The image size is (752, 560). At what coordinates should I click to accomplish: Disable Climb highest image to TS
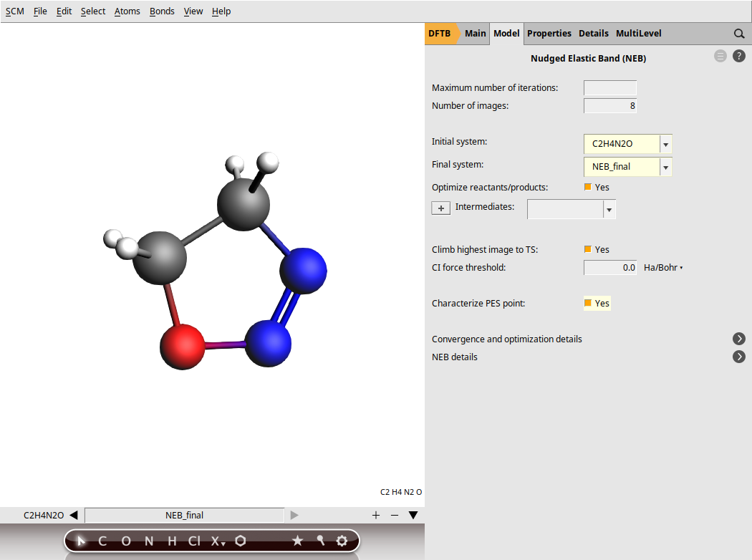[588, 249]
